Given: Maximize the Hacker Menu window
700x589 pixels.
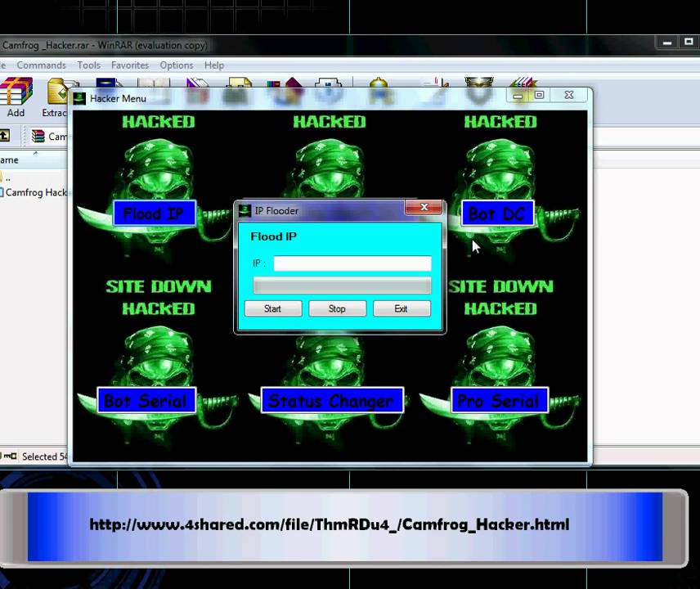Looking at the screenshot, I should tap(539, 95).
